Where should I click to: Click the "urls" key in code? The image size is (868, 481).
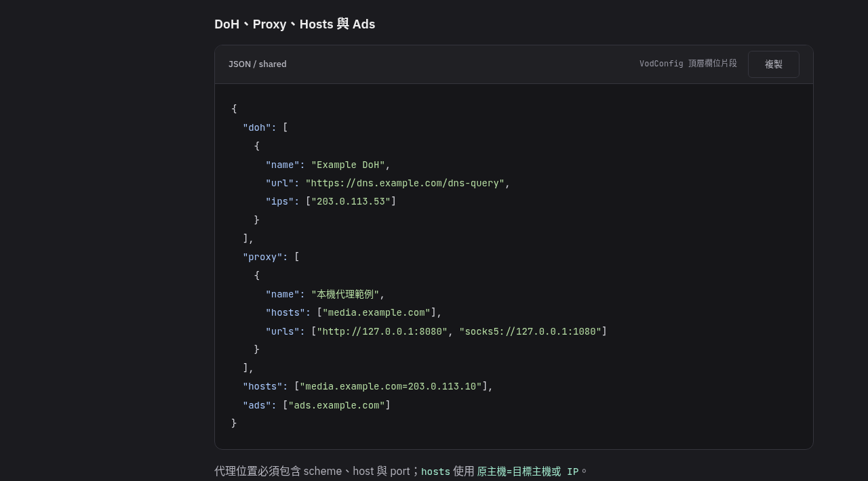(283, 331)
